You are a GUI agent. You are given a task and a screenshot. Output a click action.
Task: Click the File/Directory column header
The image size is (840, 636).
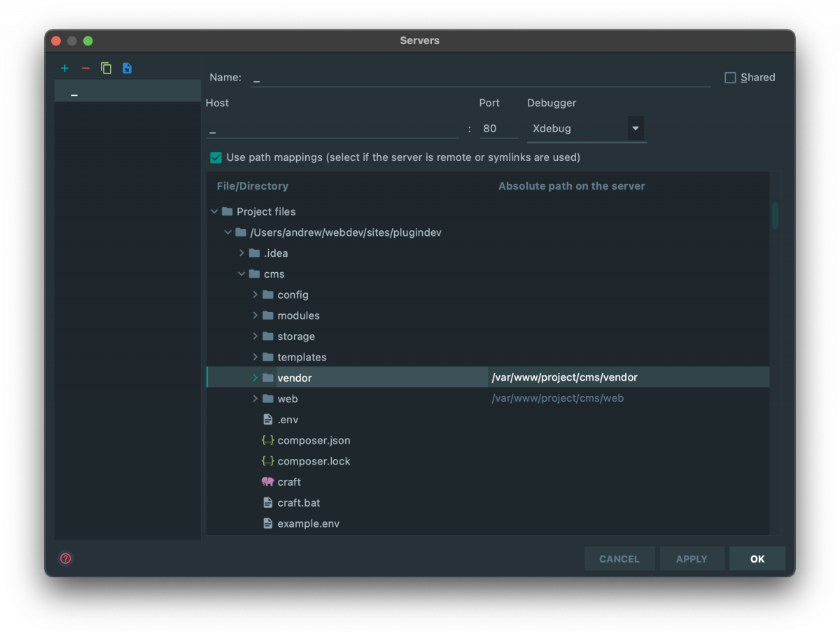coord(253,186)
